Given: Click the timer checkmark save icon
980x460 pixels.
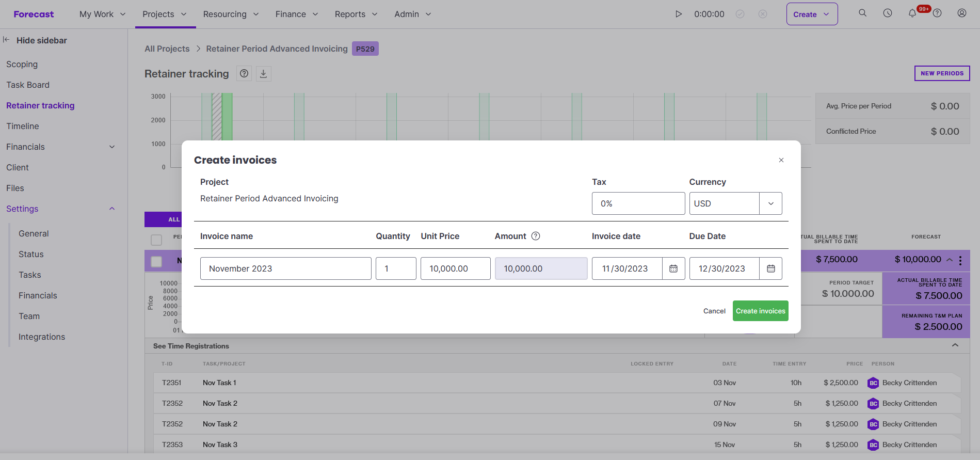Looking at the screenshot, I should coord(740,14).
